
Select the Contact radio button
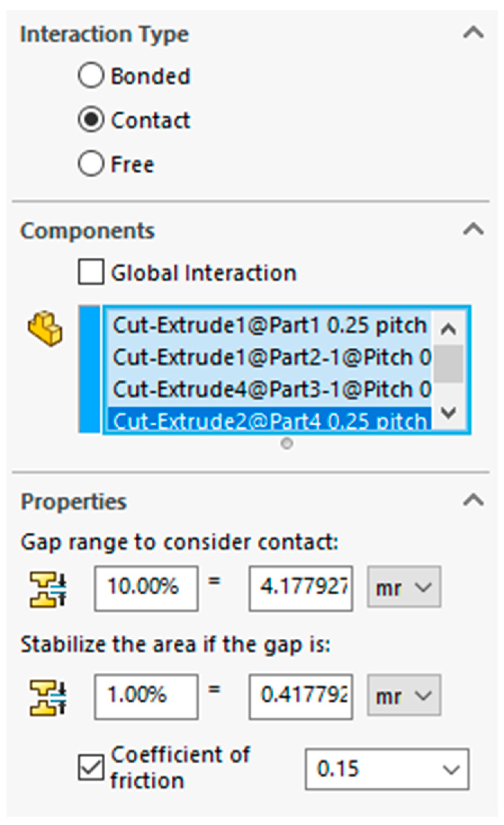point(91,119)
